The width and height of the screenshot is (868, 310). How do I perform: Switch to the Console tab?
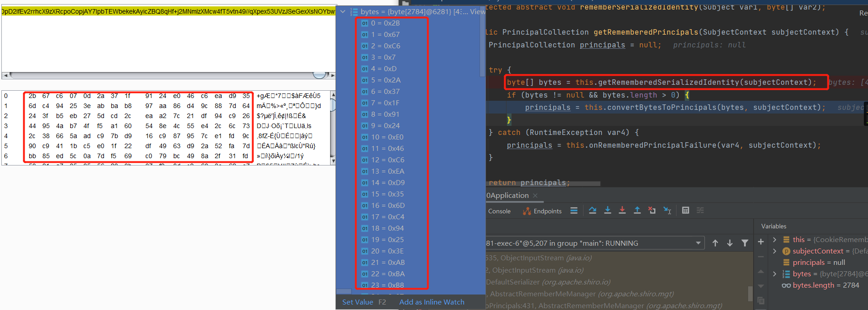point(499,212)
